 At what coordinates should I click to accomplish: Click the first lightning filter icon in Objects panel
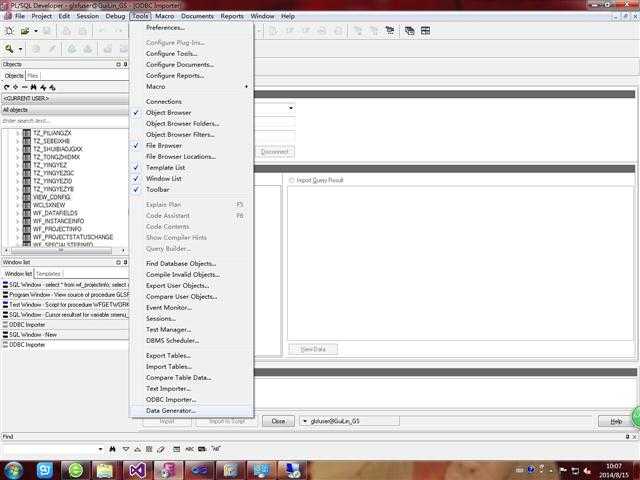[43, 87]
